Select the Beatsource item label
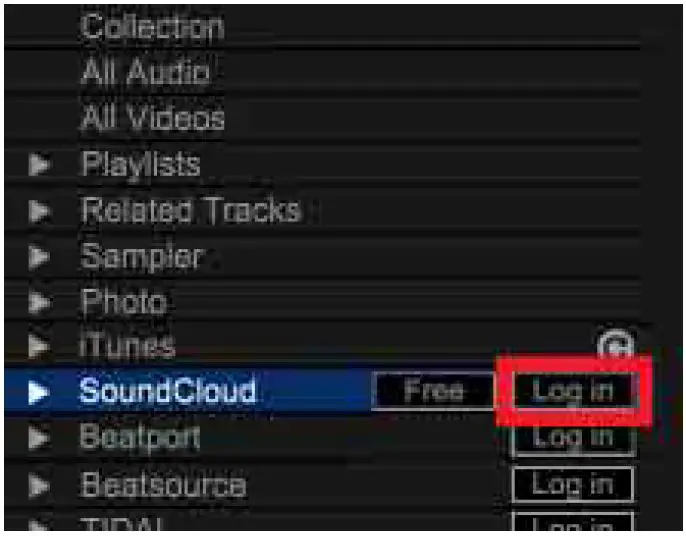Image resolution: width=686 pixels, height=536 pixels. point(163,484)
